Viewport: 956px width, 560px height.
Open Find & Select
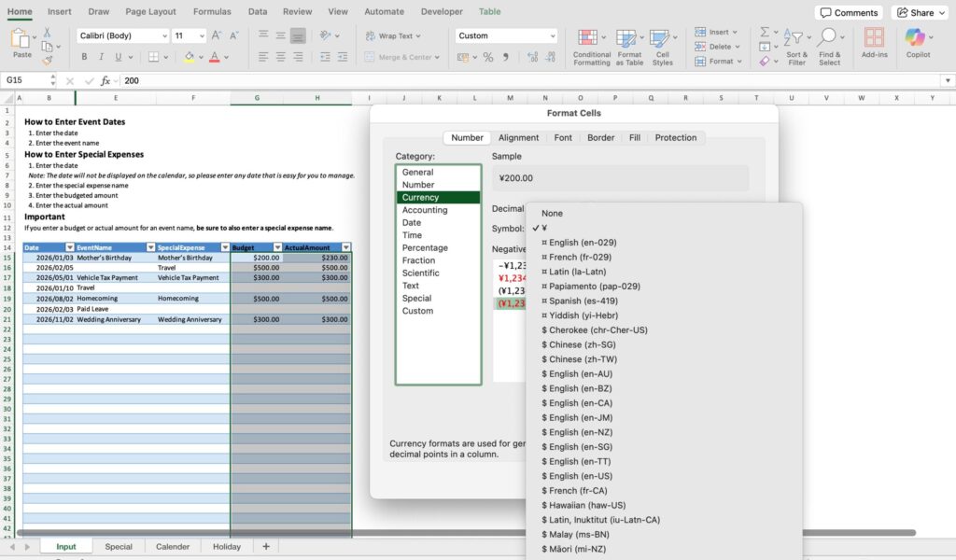(829, 46)
